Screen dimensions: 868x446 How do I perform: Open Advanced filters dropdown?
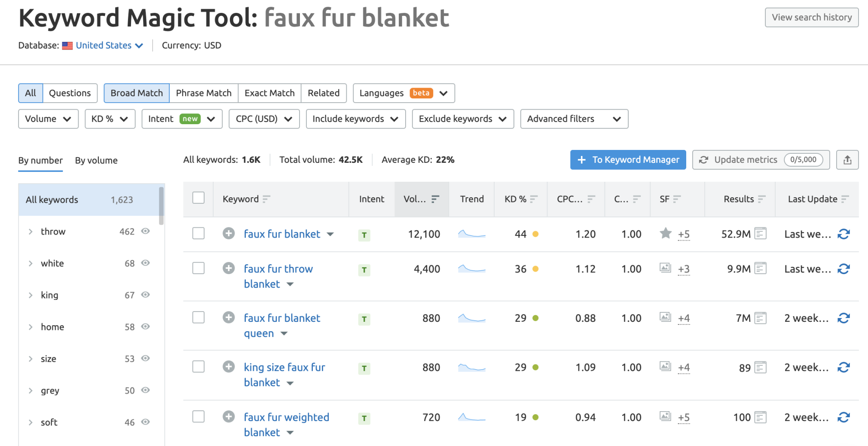574,119
